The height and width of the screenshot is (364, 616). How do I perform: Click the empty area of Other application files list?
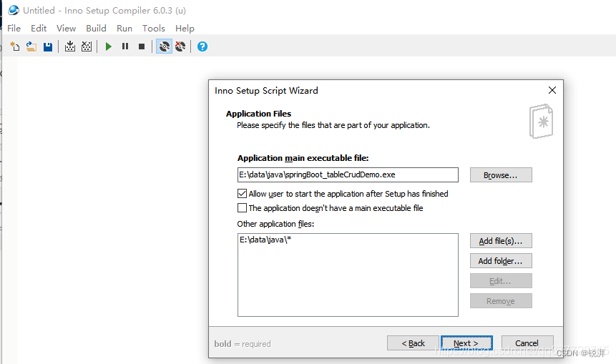point(348,281)
